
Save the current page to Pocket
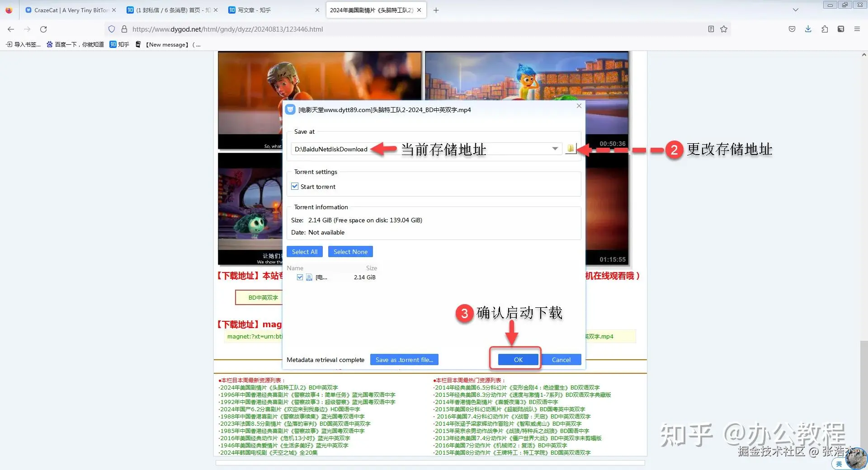[792, 29]
